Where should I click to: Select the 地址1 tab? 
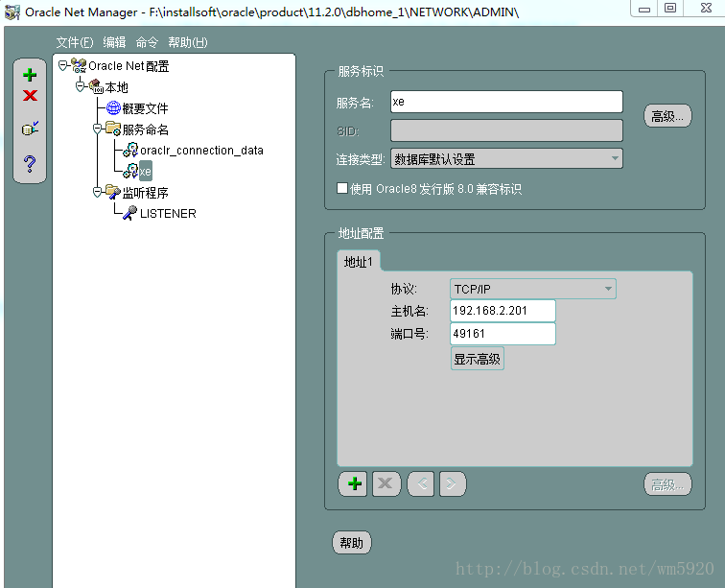tap(359, 261)
